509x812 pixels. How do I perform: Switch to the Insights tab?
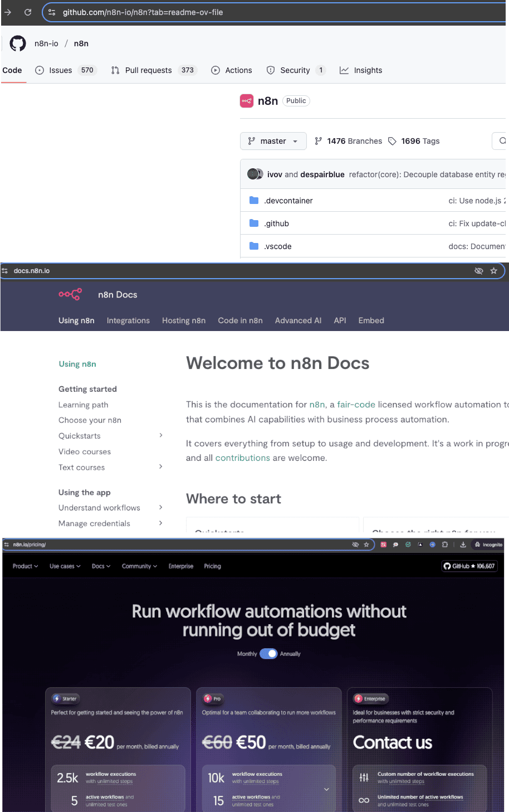tap(361, 70)
